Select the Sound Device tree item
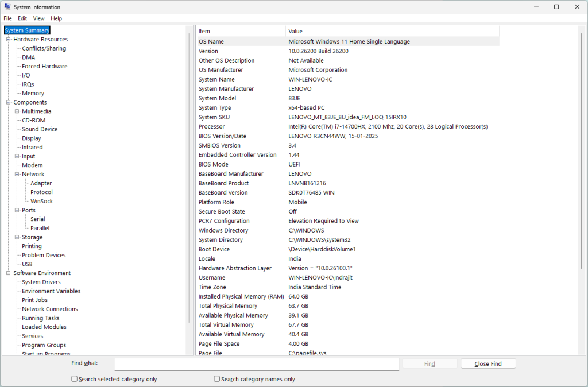The width and height of the screenshot is (588, 387). 40,129
